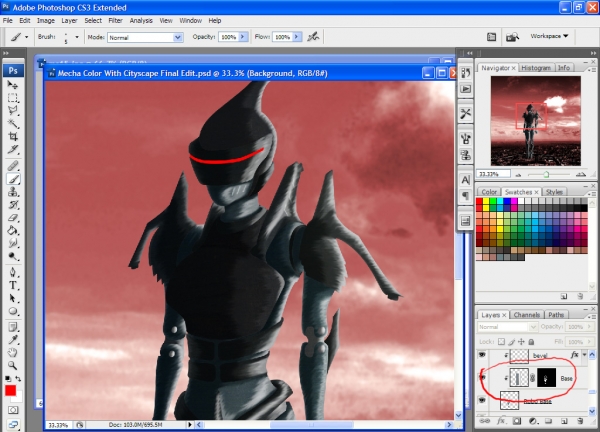Select the Move tool
This screenshot has width=600, height=432.
(13, 85)
